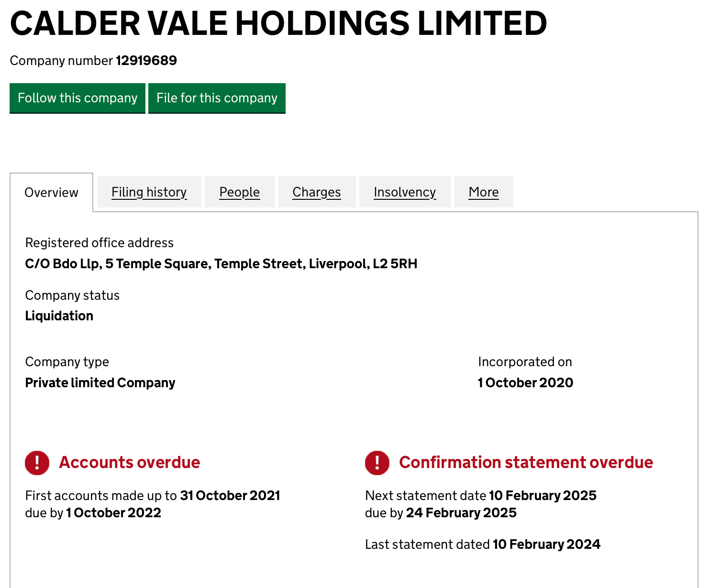
Task: Click the Accounts overdue heading text
Action: click(x=129, y=463)
